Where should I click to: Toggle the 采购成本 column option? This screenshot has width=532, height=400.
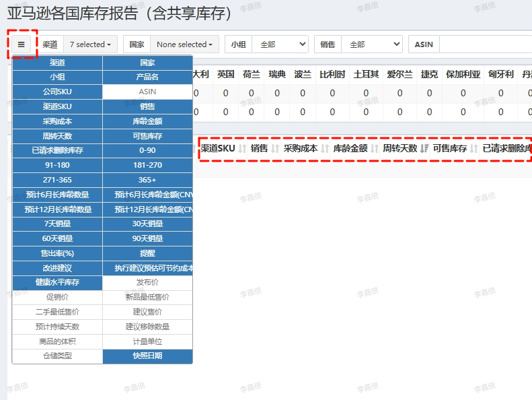[57, 121]
